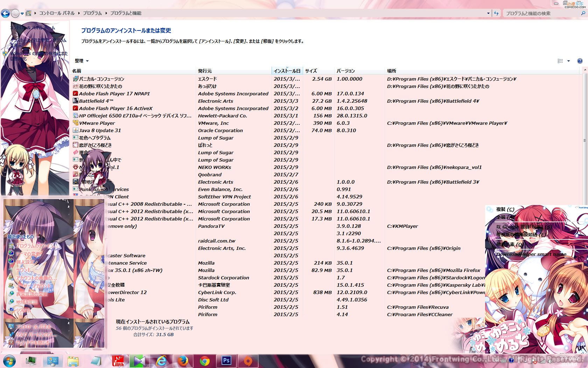This screenshot has width=588, height=368.
Task: Click the blue help icon
Action: tap(580, 61)
